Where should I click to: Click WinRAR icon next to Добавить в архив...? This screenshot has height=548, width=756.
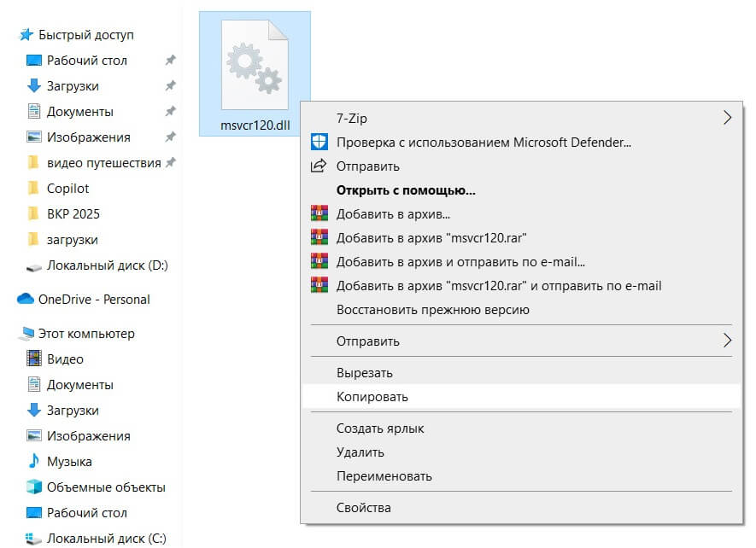[319, 214]
